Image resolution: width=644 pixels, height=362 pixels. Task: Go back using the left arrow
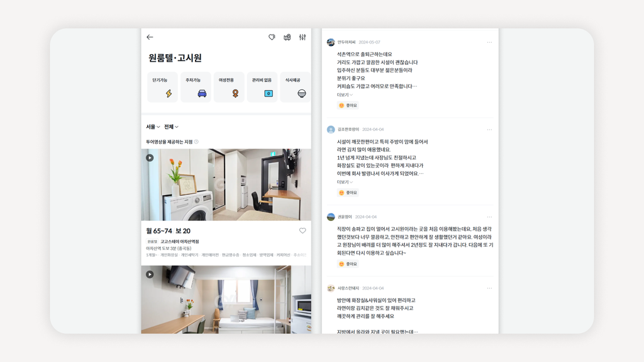tap(150, 37)
